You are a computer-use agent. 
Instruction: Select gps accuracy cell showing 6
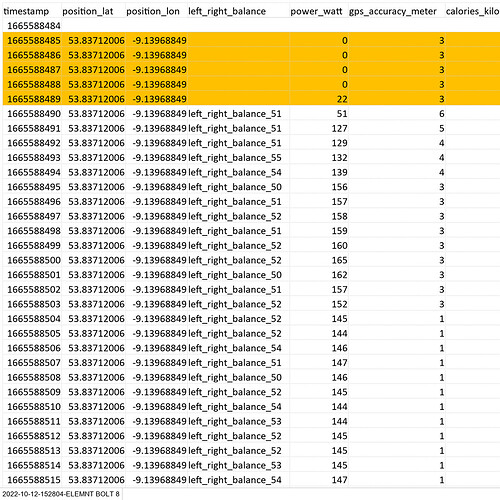397,114
